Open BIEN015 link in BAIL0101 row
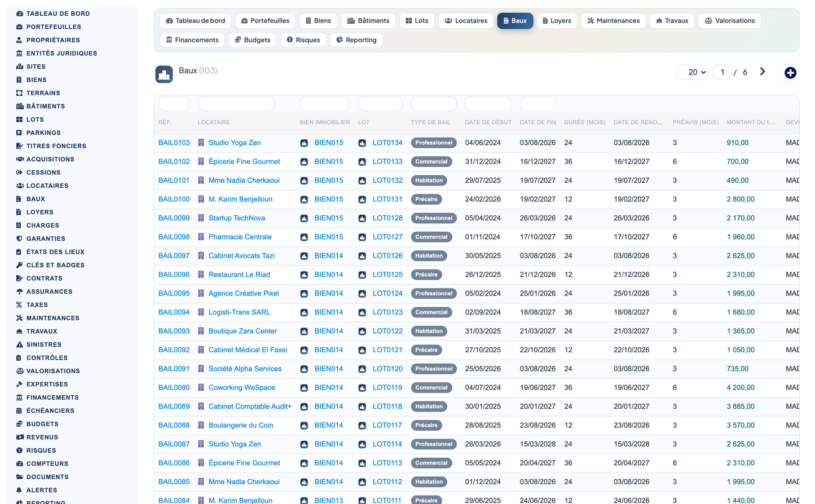Image resolution: width=815 pixels, height=504 pixels. click(329, 180)
